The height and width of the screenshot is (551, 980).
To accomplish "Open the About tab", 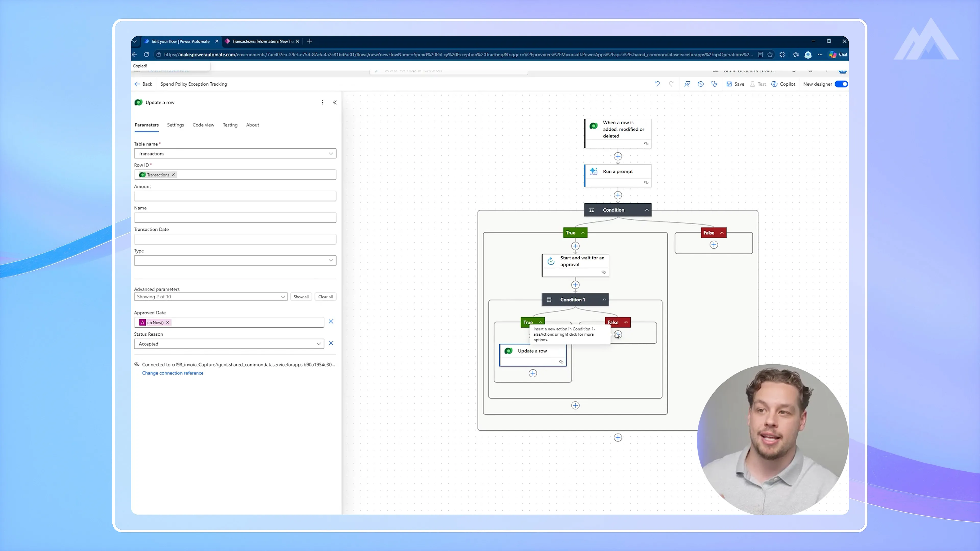I will click(253, 125).
